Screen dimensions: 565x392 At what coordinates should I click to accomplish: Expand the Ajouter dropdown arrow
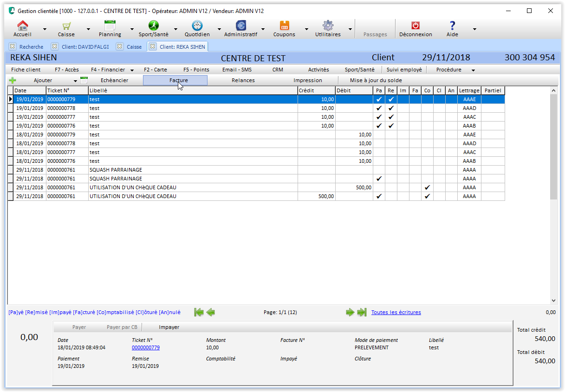75,81
